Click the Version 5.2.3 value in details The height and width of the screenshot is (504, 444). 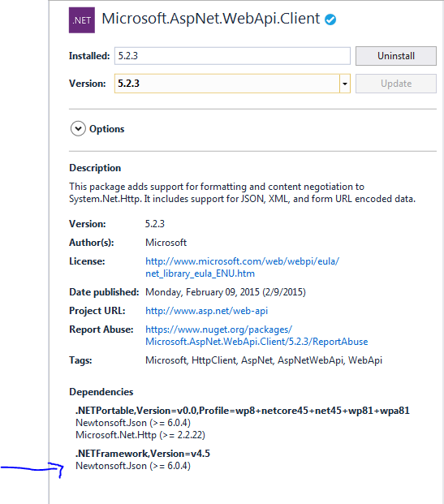tap(155, 224)
